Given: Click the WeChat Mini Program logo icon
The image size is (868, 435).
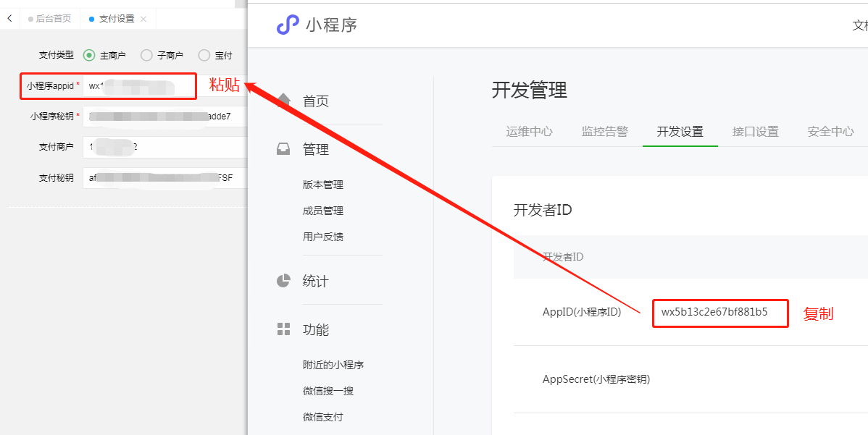Looking at the screenshot, I should click(288, 25).
